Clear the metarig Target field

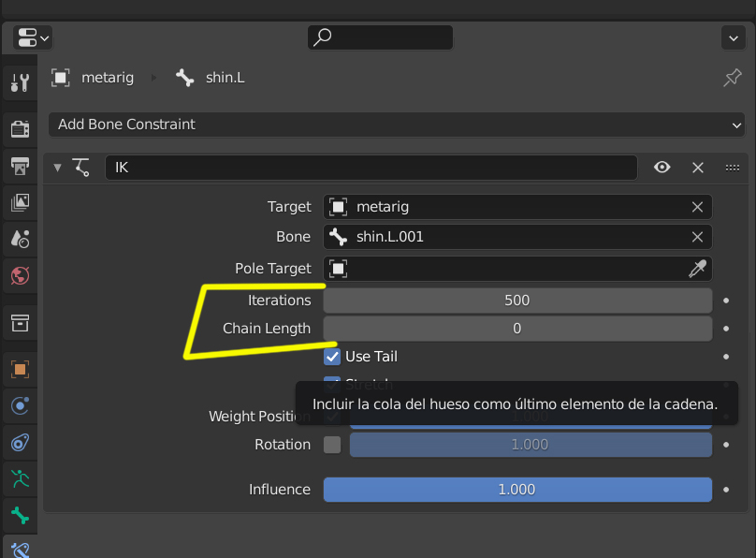[697, 207]
